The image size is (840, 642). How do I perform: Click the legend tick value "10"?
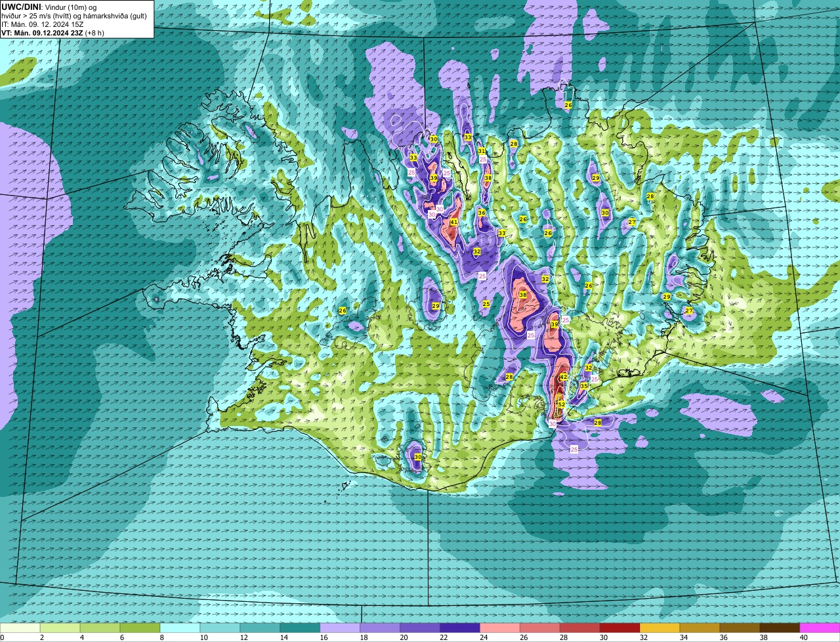point(204,637)
